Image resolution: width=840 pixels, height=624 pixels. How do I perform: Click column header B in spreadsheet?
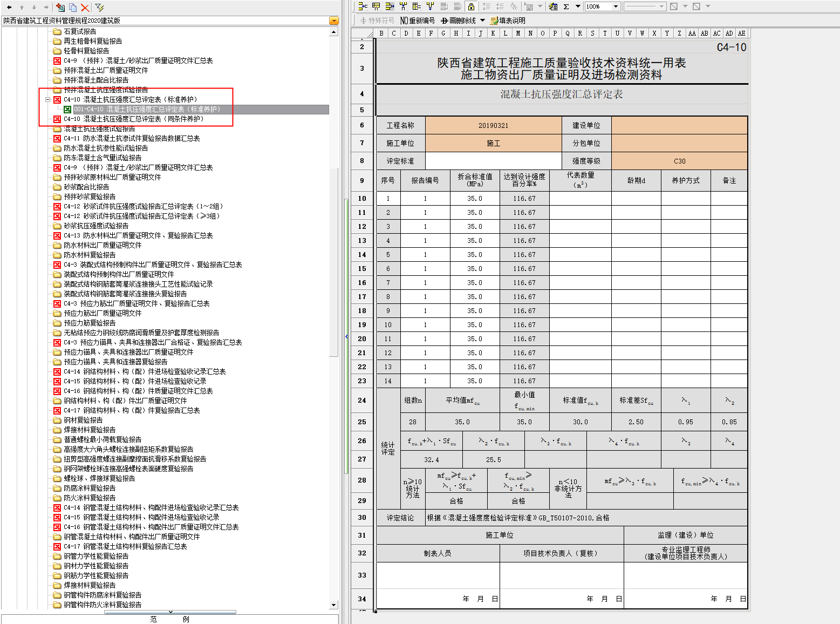pos(381,33)
